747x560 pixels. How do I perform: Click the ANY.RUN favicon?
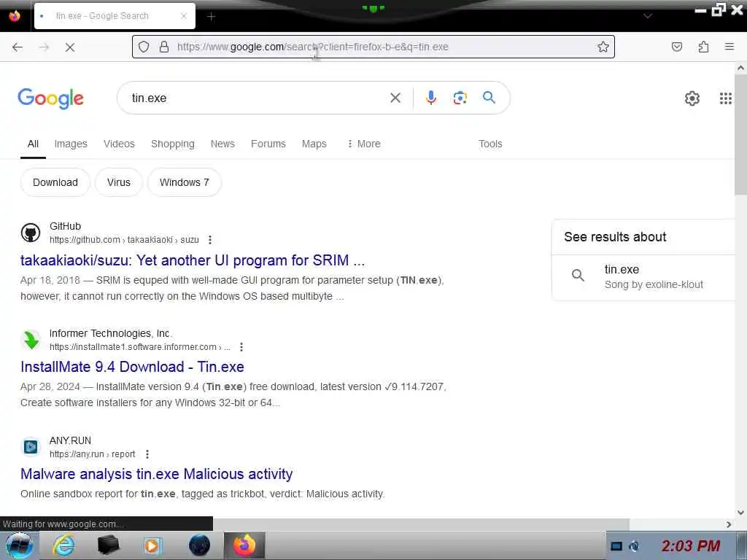31,447
